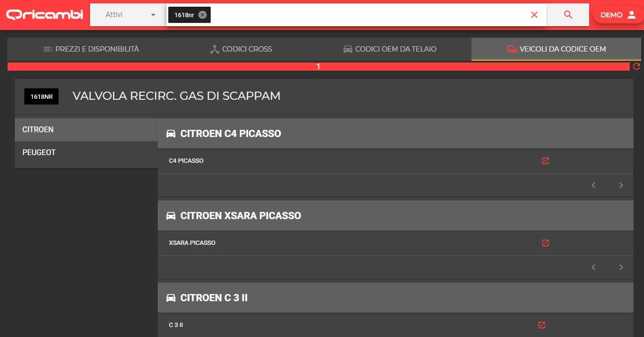The width and height of the screenshot is (644, 337).
Task: Click the XSARA PICASSO row text
Action: pyautogui.click(x=192, y=243)
